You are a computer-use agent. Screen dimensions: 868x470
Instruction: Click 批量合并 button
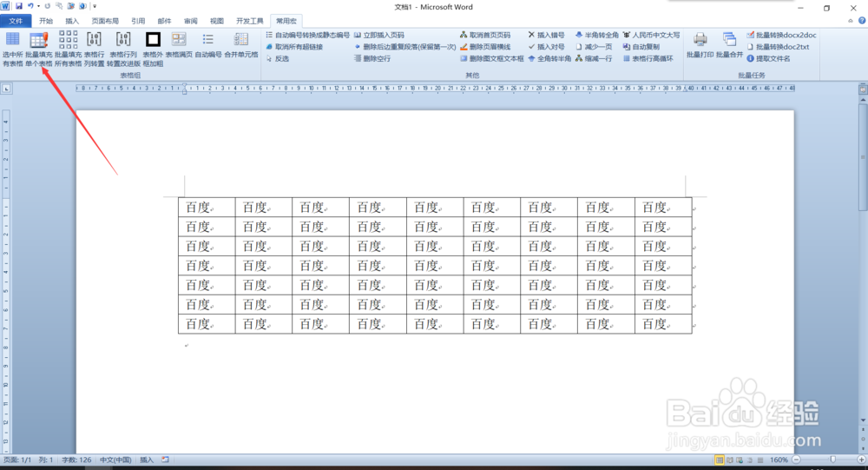click(x=729, y=45)
